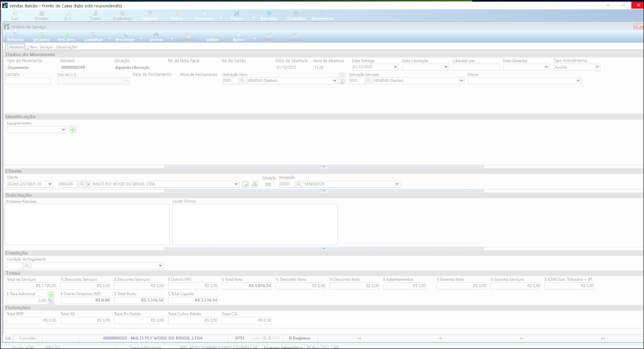This screenshot has height=349, width=644.
Task: Click magnifier icon beside Recepção code 00001
Action: pos(299,184)
